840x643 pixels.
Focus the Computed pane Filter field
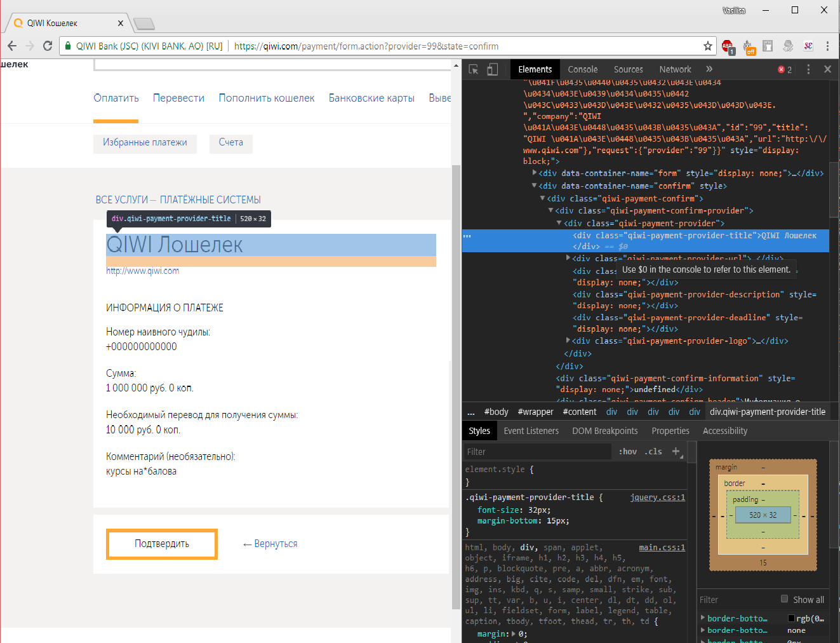(x=737, y=600)
